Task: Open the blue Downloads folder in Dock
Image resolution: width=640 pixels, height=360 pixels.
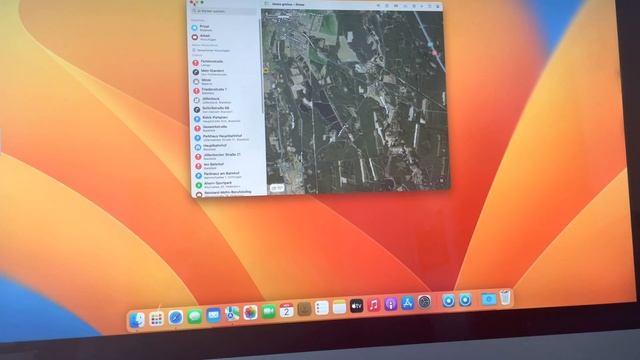Action: pyautogui.click(x=489, y=299)
